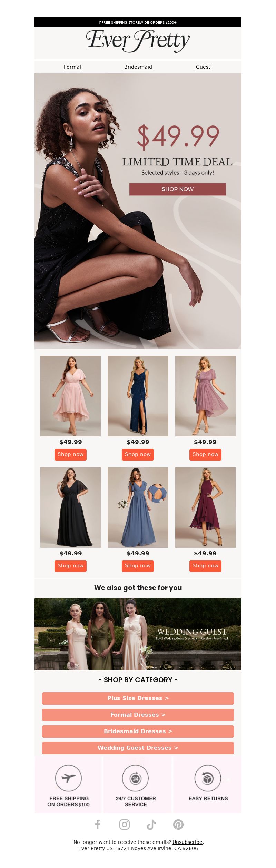Open the Facebook social icon
Image resolution: width=276 pixels, height=868 pixels.
pyautogui.click(x=98, y=825)
